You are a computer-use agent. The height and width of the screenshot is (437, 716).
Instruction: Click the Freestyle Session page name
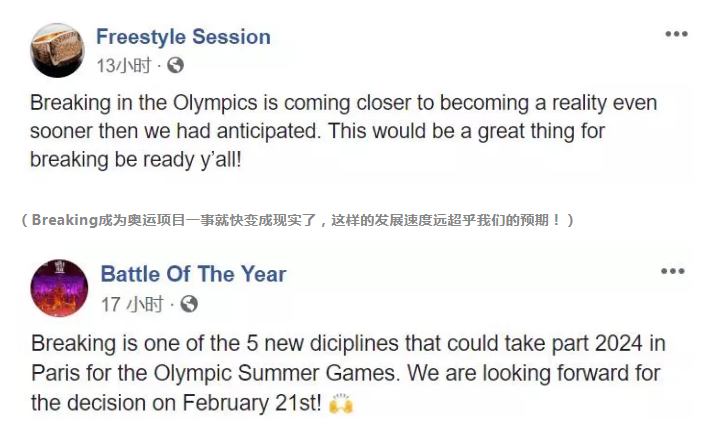[183, 37]
